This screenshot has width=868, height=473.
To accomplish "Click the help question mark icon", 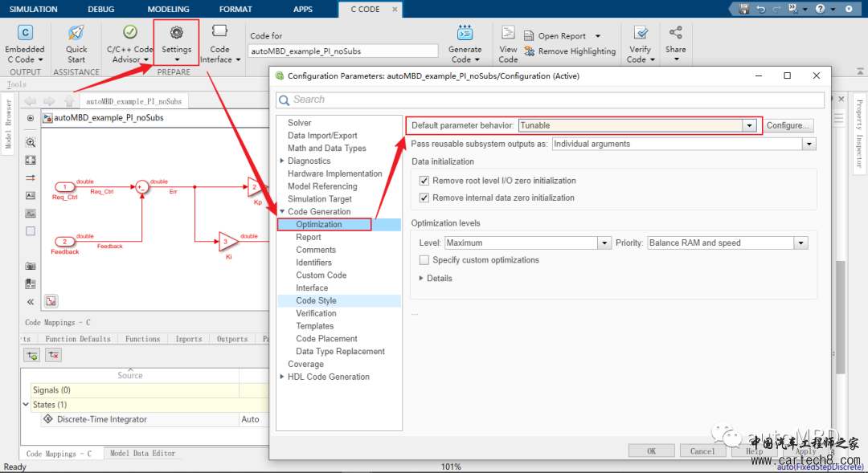I will (821, 9).
